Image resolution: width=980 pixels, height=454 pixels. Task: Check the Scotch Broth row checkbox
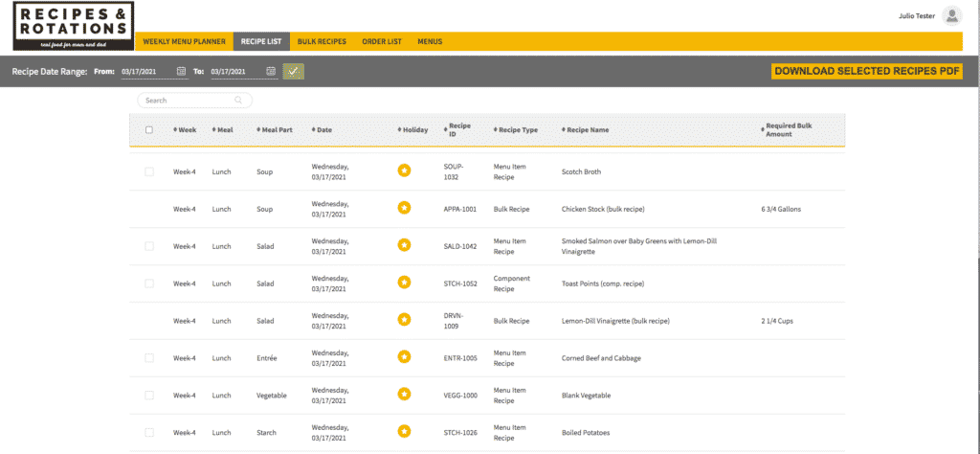(148, 171)
